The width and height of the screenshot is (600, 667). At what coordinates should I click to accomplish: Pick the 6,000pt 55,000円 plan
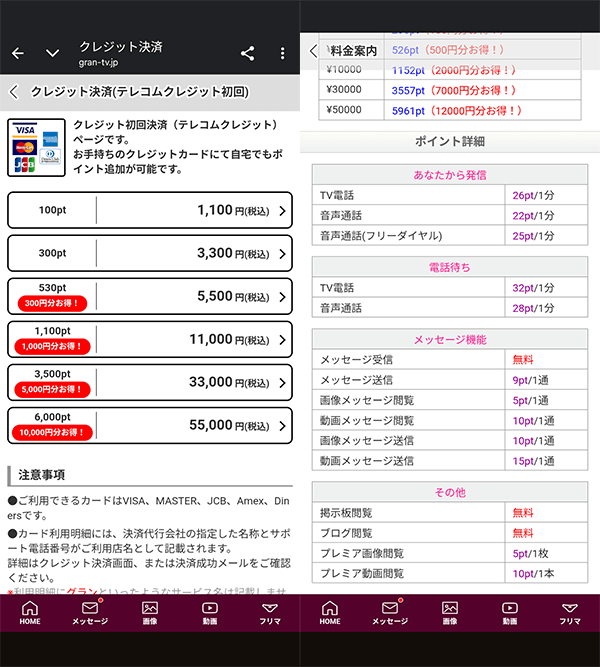(x=150, y=425)
